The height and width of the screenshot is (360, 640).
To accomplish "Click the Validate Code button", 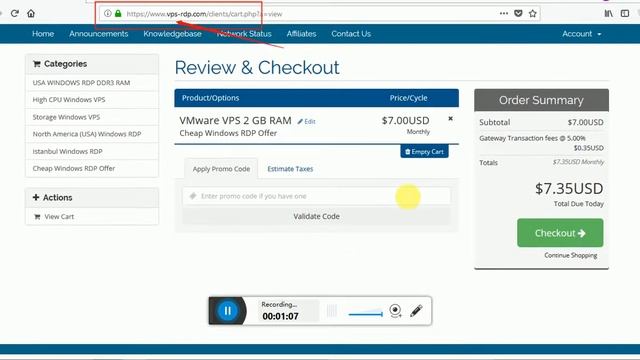I will [317, 216].
